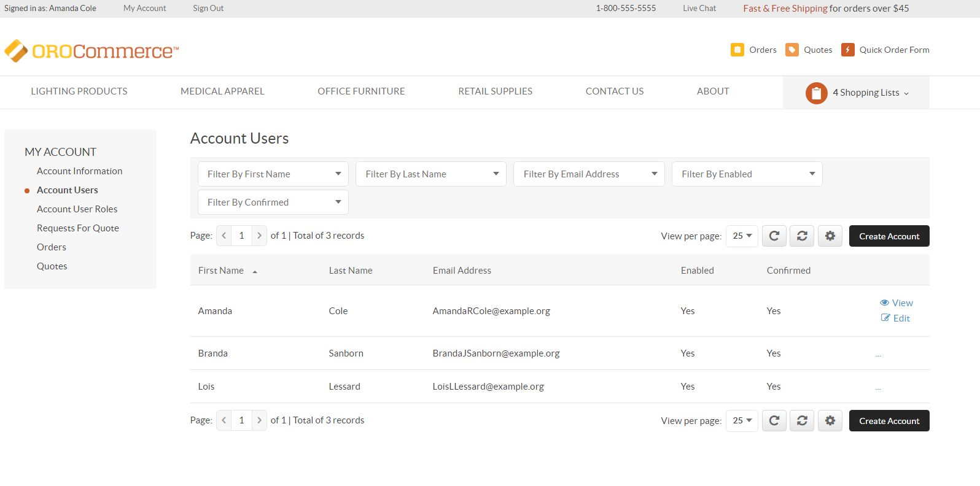980x486 pixels.
Task: Expand Filter By Confirmed dropdown
Action: (x=273, y=202)
